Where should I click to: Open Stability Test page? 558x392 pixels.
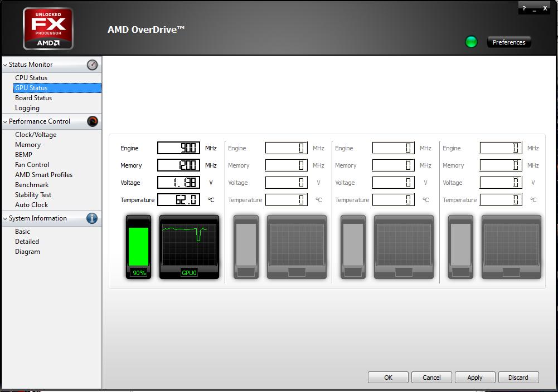pyautogui.click(x=33, y=195)
